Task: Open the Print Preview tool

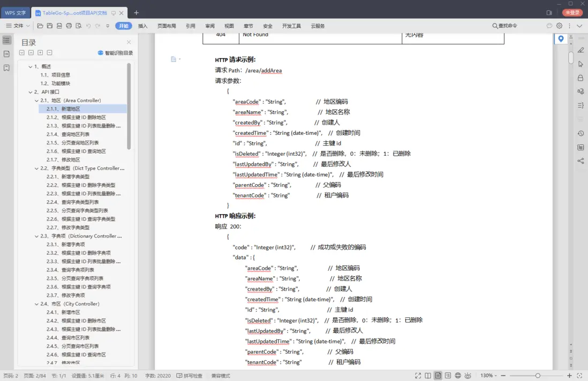Action: pyautogui.click(x=78, y=26)
